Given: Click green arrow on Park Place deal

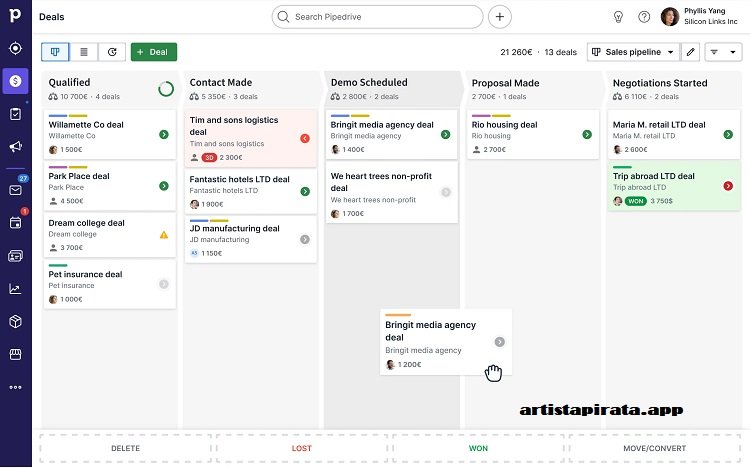Looking at the screenshot, I should (x=164, y=186).
